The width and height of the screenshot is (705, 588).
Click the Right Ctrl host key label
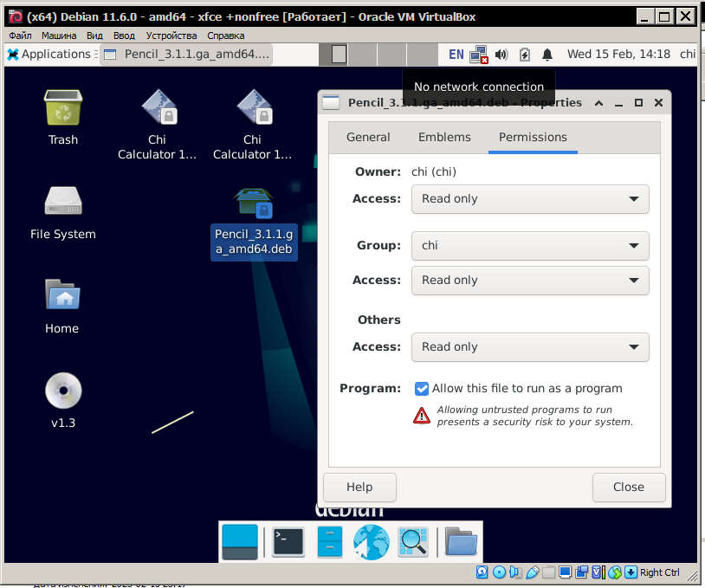point(660,572)
